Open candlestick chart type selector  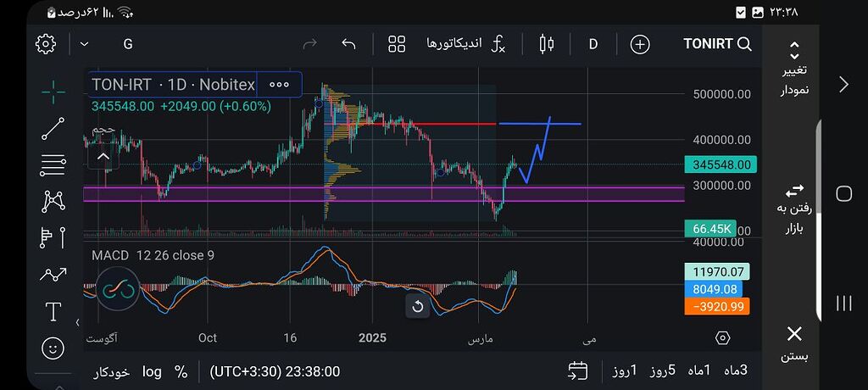pyautogui.click(x=546, y=44)
